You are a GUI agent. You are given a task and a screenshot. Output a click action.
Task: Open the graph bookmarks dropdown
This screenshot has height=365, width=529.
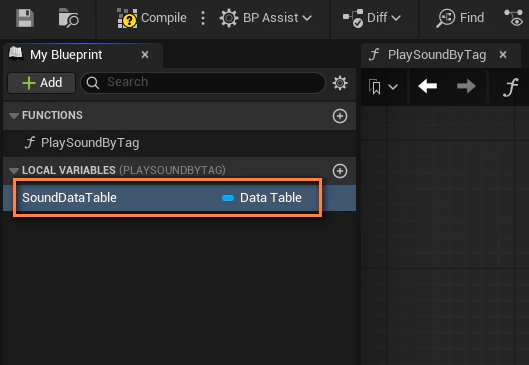(383, 87)
